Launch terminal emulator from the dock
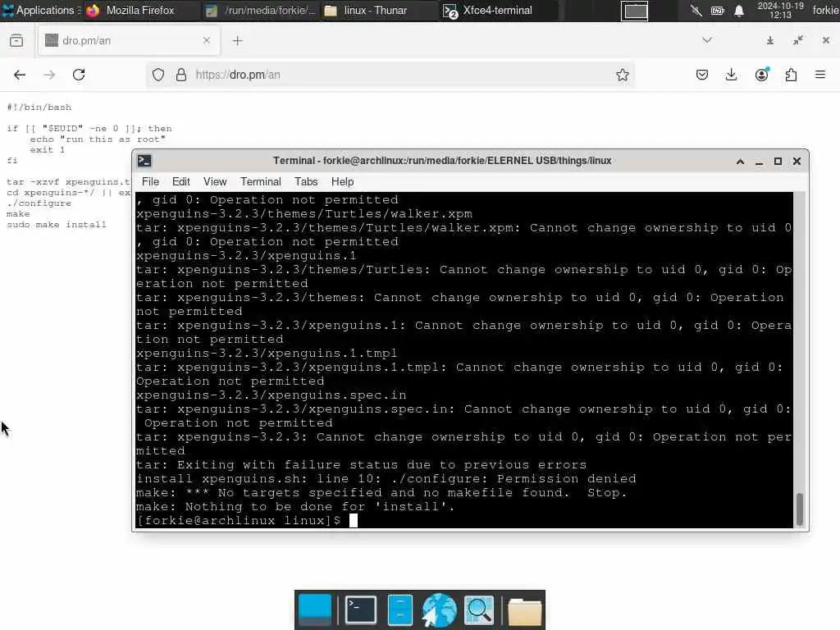This screenshot has width=840, height=630. coord(360,609)
